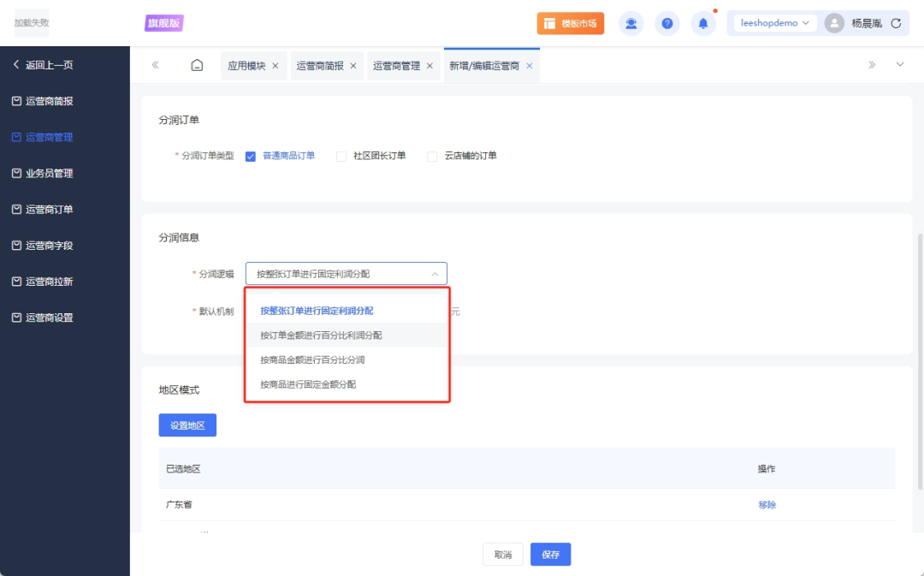Expand the tab list chevron menu
924x576 pixels.
(899, 65)
